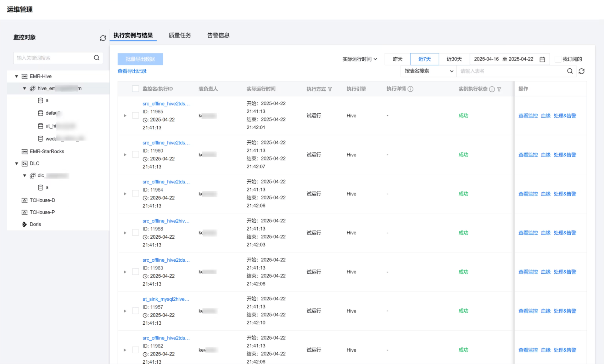The height and width of the screenshot is (364, 604).
Task: Click the info icon next to 执行详情
Action: point(410,89)
